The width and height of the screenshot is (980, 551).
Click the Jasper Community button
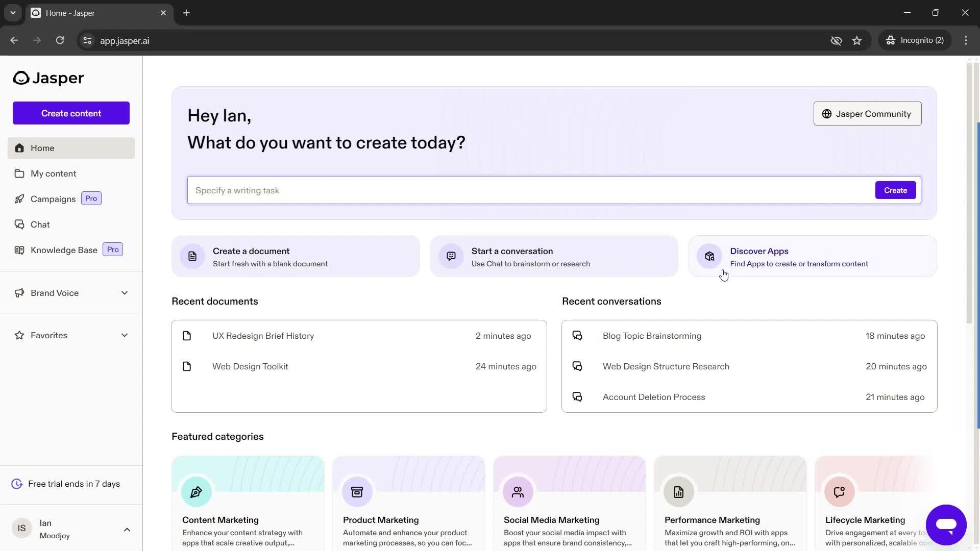pos(867,113)
